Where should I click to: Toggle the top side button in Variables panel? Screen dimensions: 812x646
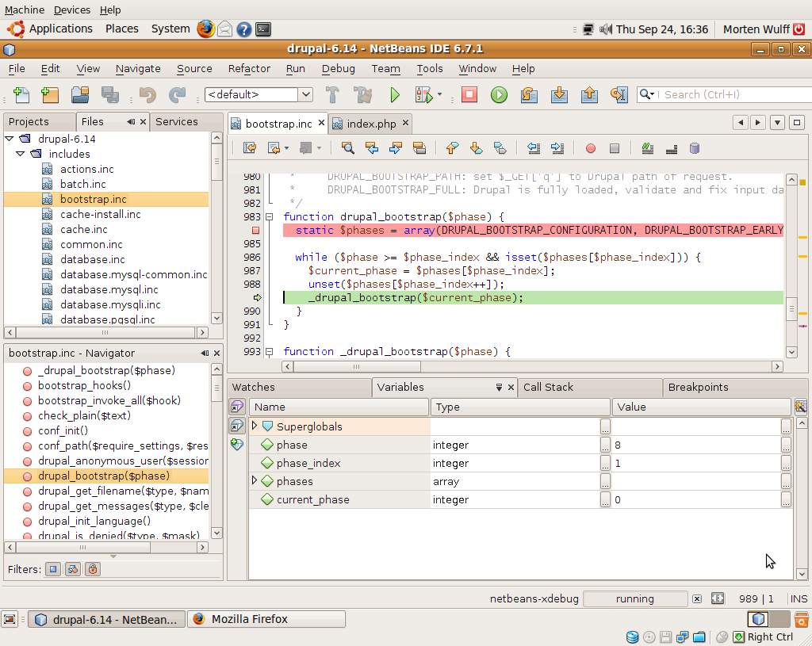[237, 407]
